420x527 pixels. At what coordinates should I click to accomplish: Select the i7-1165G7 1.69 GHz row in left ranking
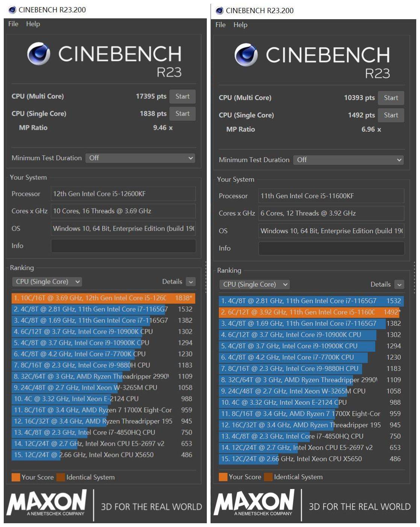tap(103, 320)
